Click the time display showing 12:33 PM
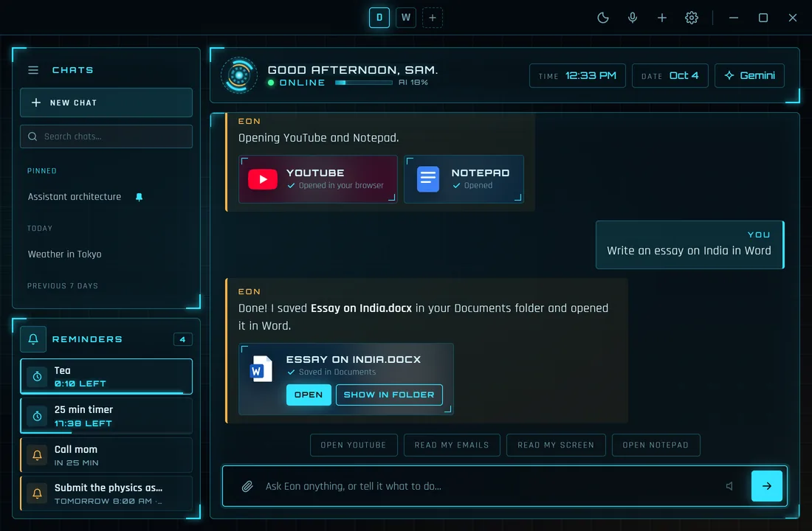 pos(577,75)
